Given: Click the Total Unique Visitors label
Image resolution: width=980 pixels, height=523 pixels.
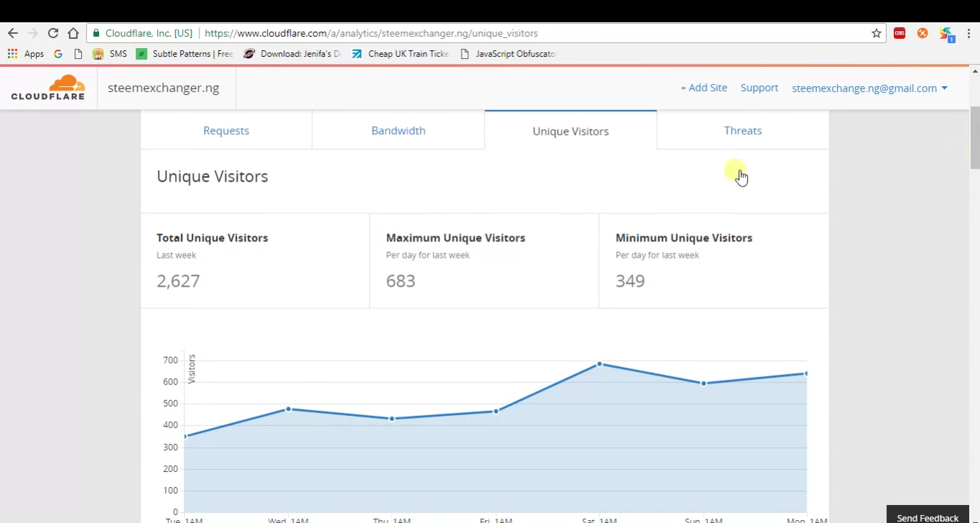Looking at the screenshot, I should (213, 238).
